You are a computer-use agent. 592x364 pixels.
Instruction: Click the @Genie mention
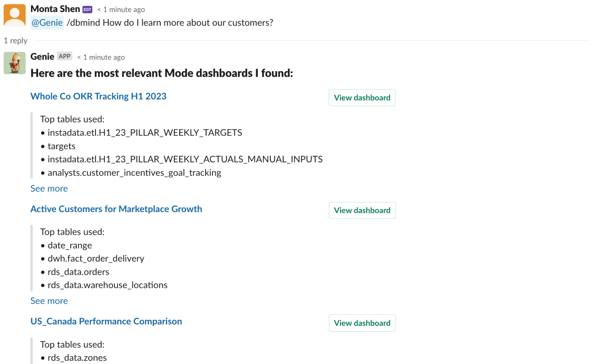(47, 23)
